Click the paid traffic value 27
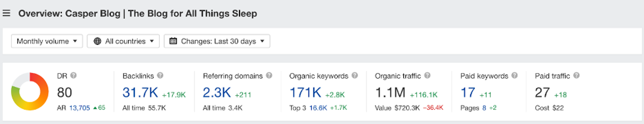The height and width of the screenshot is (124, 644). click(542, 92)
